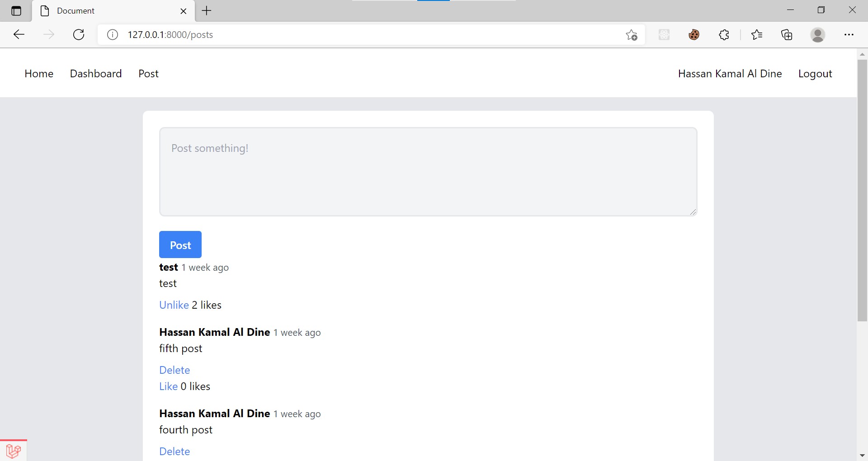
Task: Open site information icon in address bar
Action: [113, 35]
